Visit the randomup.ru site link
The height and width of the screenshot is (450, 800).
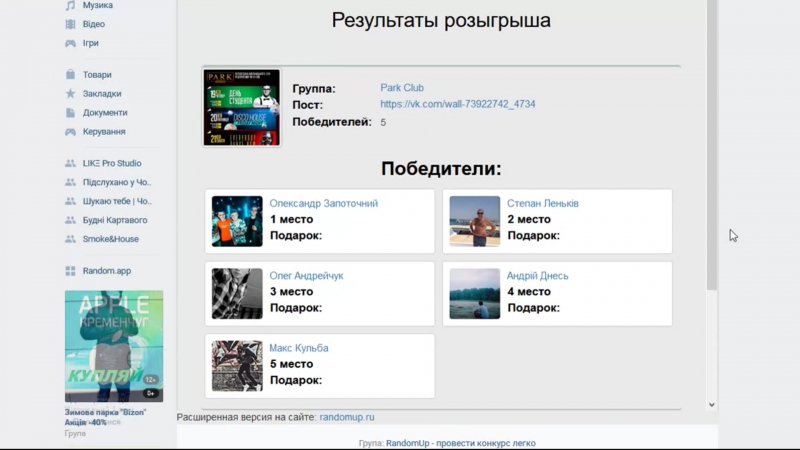[347, 417]
